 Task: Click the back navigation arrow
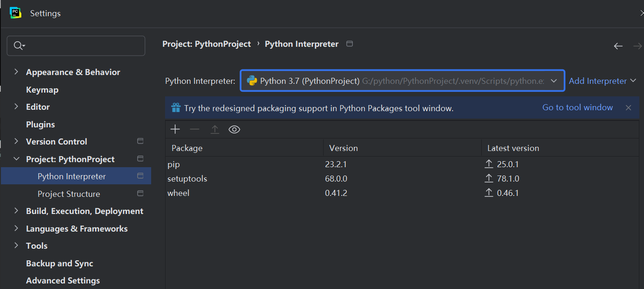coord(618,46)
